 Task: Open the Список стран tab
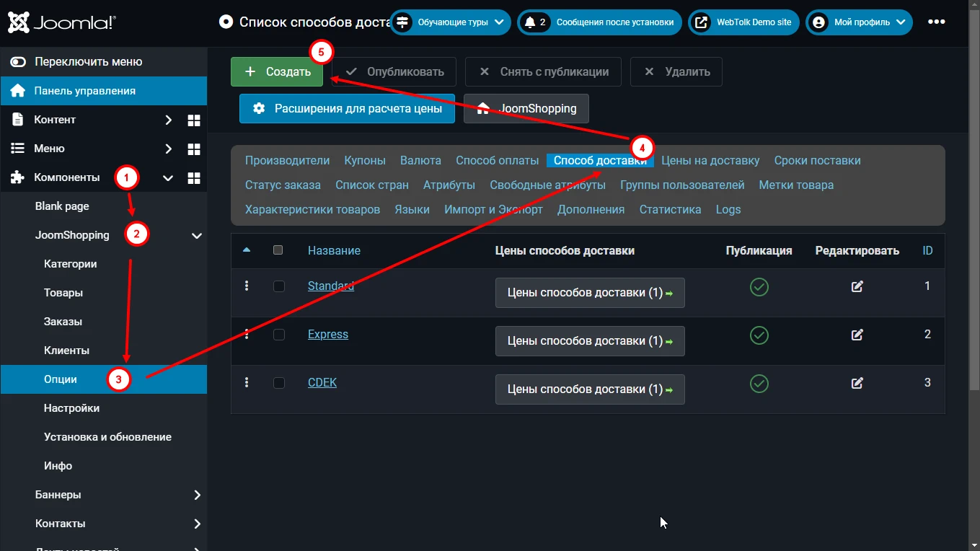pos(372,185)
